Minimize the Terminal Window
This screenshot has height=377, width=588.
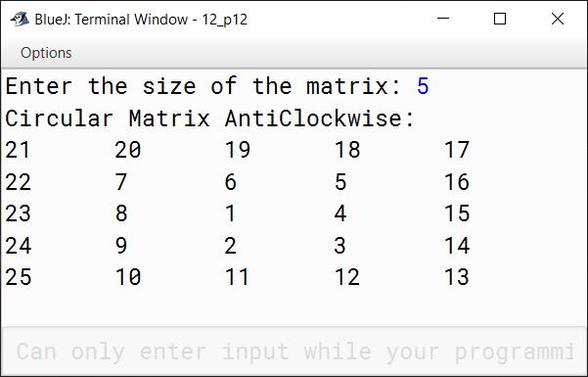point(443,18)
